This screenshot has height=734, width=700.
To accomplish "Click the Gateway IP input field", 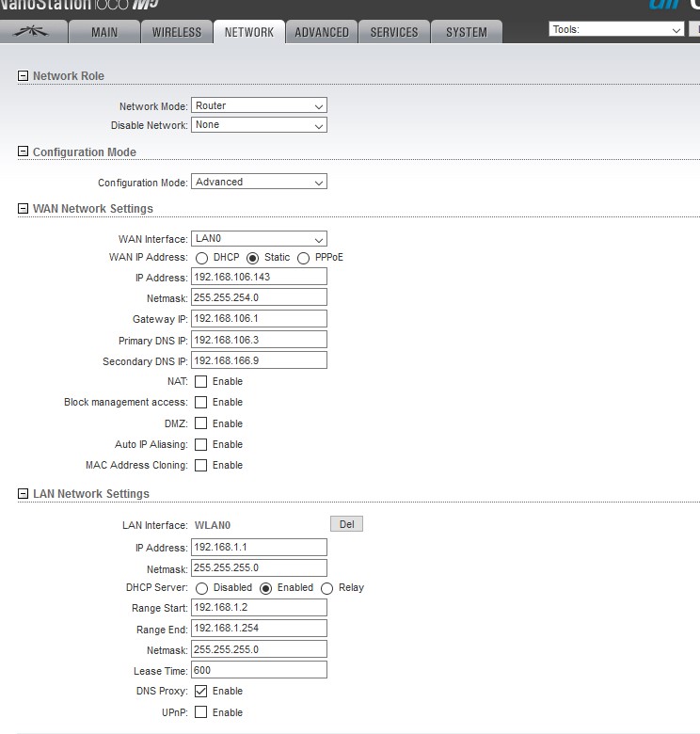I will click(259, 319).
